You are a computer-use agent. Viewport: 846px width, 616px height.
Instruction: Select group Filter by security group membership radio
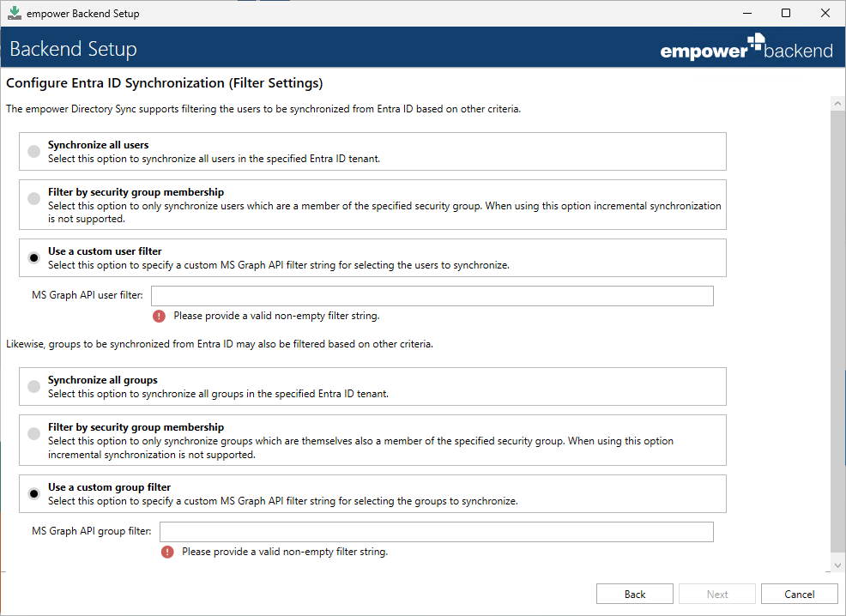[x=34, y=433]
